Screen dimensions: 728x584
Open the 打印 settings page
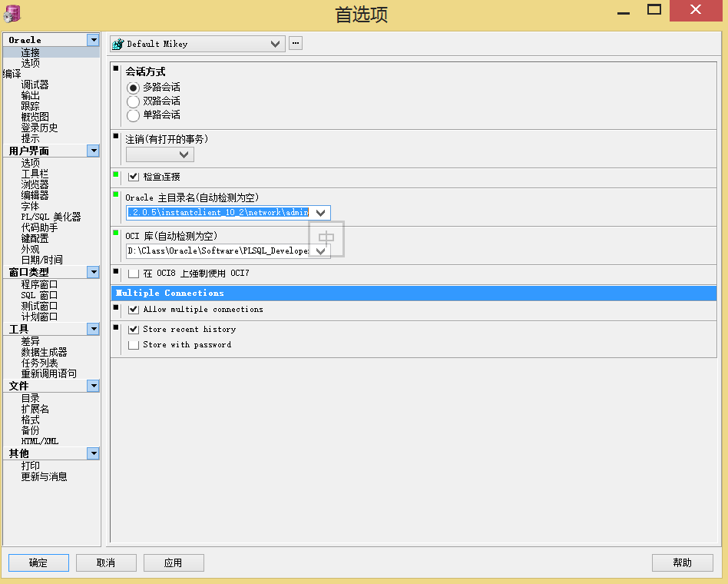[x=30, y=466]
